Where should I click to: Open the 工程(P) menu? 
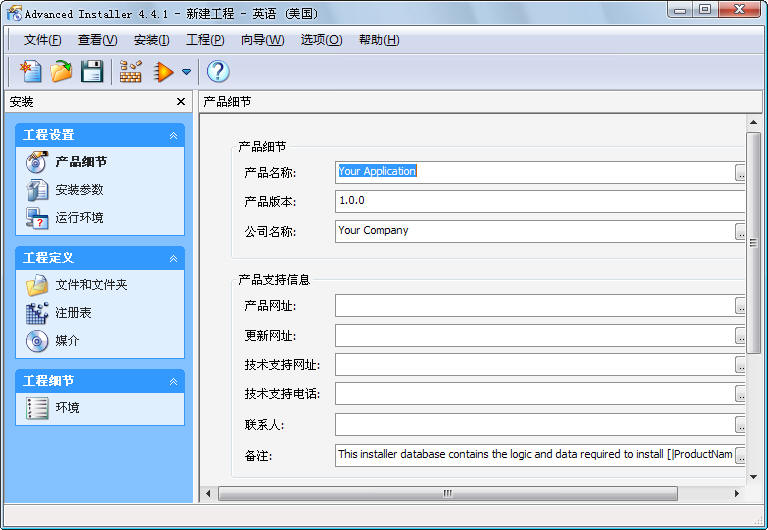point(205,40)
